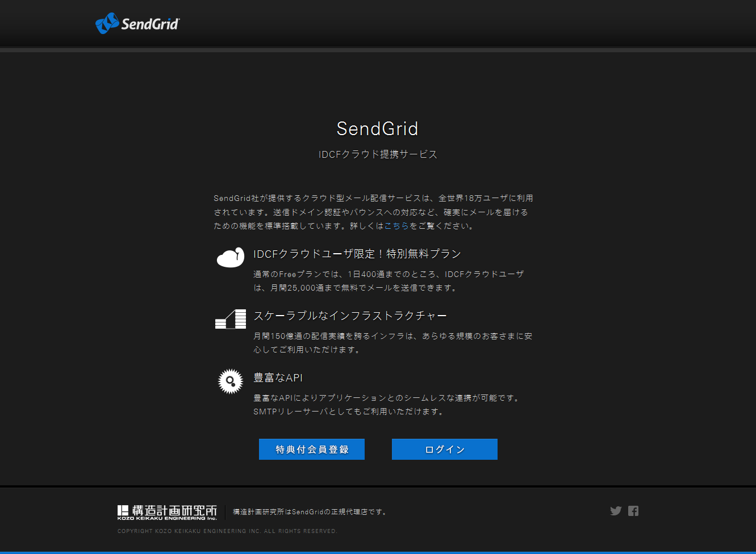This screenshot has height=554, width=756.
Task: Click the IDCFクラウド提携サービス subtitle
Action: tap(378, 154)
